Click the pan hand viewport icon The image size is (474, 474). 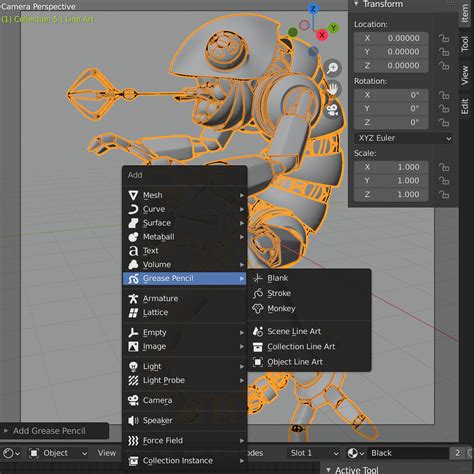[x=333, y=89]
